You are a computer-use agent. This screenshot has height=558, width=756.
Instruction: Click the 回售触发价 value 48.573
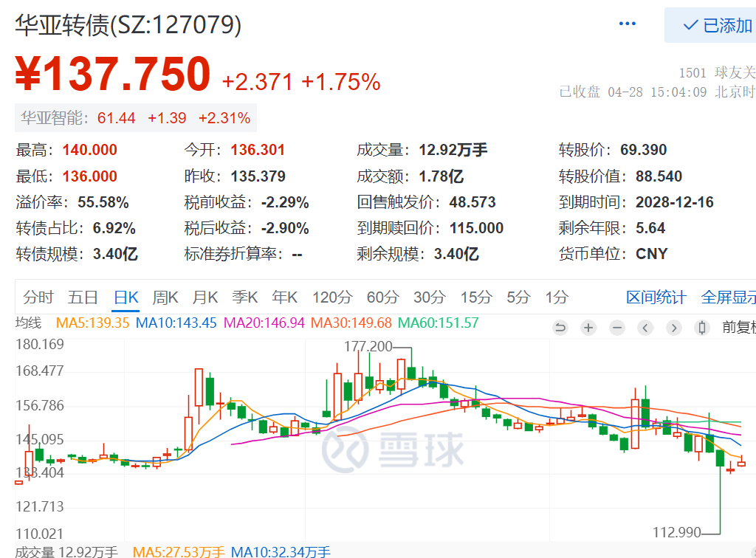[472, 202]
